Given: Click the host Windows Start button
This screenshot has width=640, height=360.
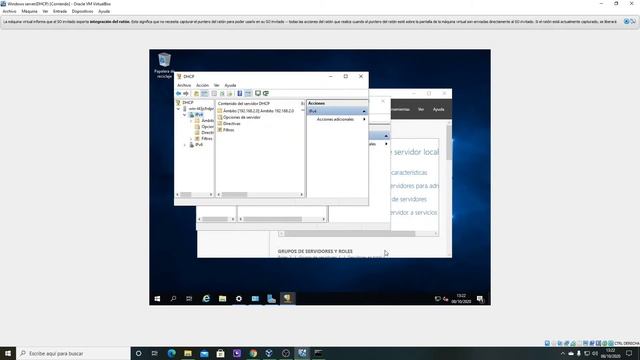Looking at the screenshot, I should pyautogui.click(x=8, y=353).
